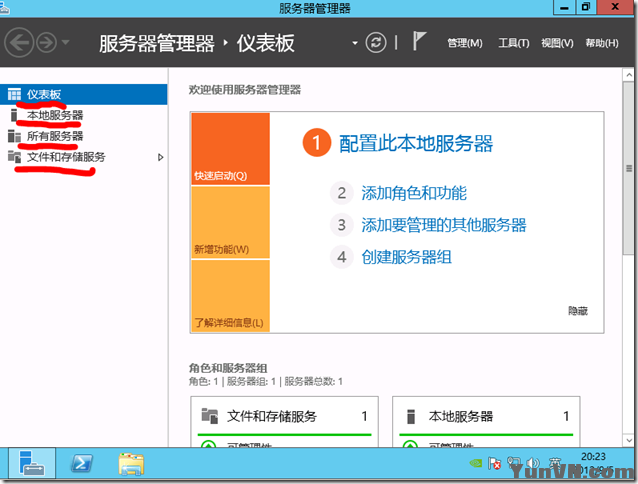Go forward using the forward arrow button
The image size is (638, 484).
pos(46,43)
